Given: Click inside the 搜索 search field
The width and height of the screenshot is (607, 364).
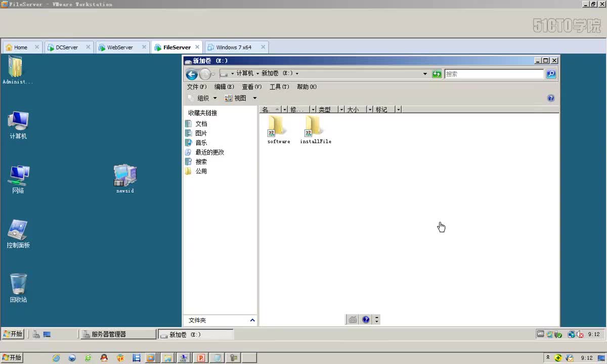Looking at the screenshot, I should [x=494, y=74].
